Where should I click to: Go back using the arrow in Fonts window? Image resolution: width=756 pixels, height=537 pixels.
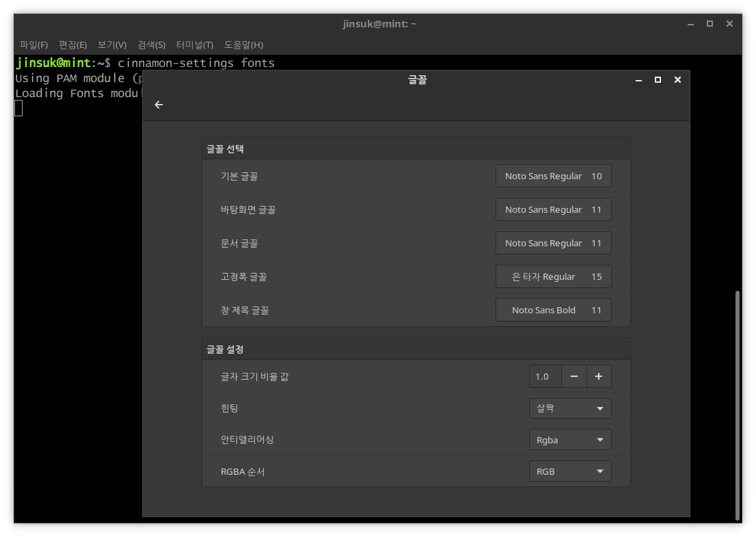[x=159, y=105]
